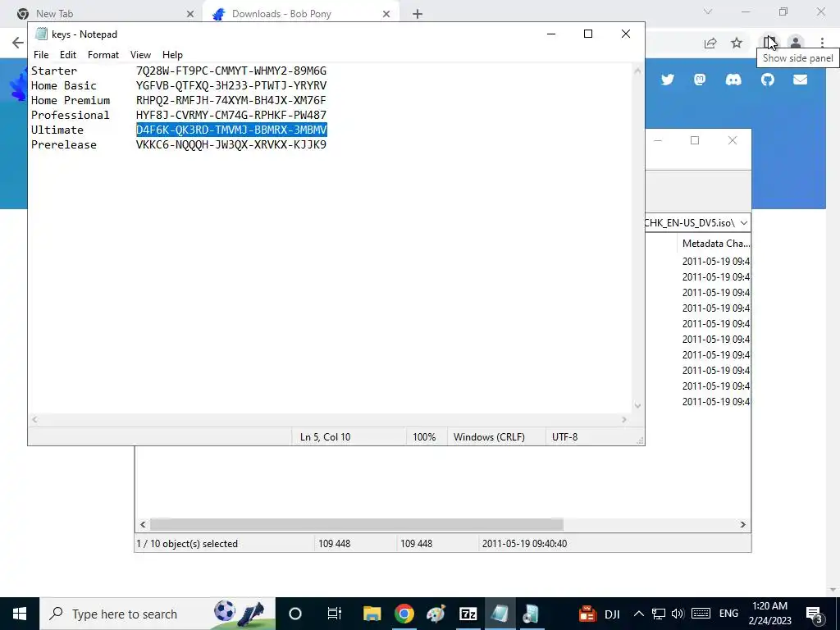The image size is (840, 630).
Task: Open 7-Zip from the taskbar
Action: point(468,614)
